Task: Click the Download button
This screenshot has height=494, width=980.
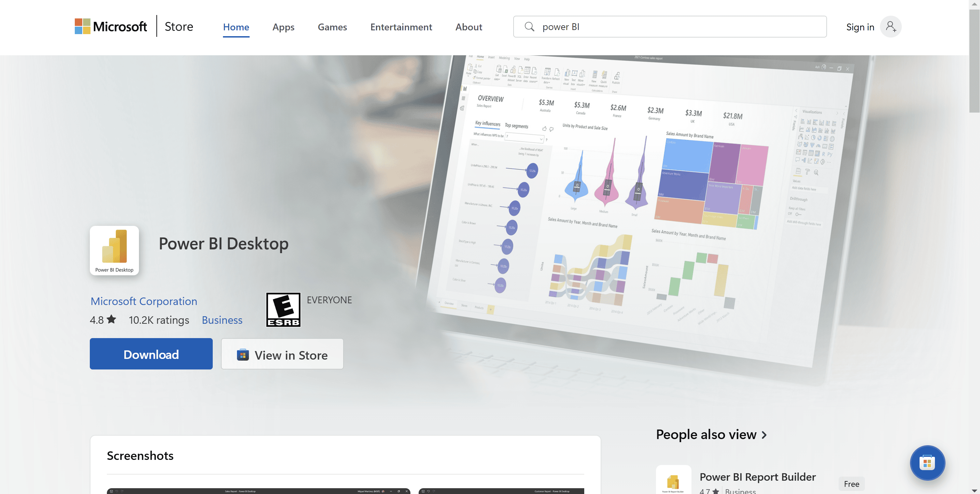Action: [151, 354]
